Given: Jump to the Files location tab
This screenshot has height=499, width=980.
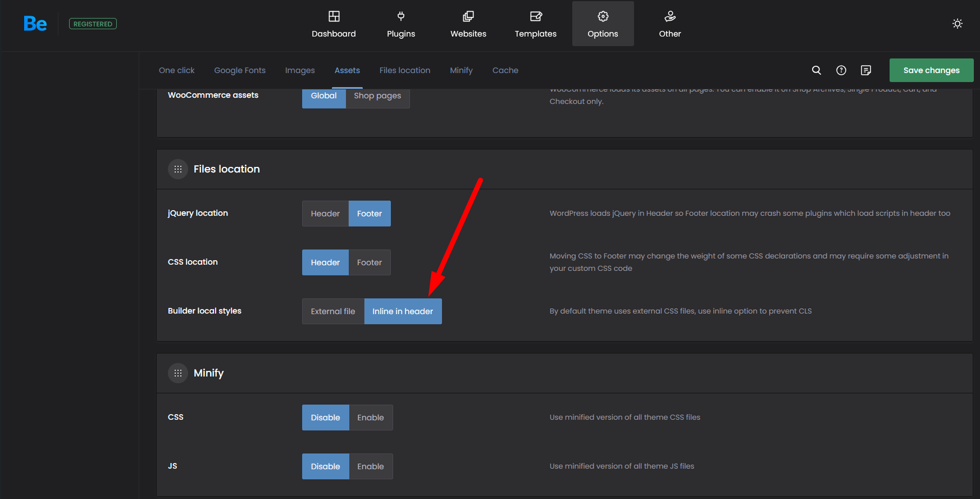Looking at the screenshot, I should pos(405,70).
